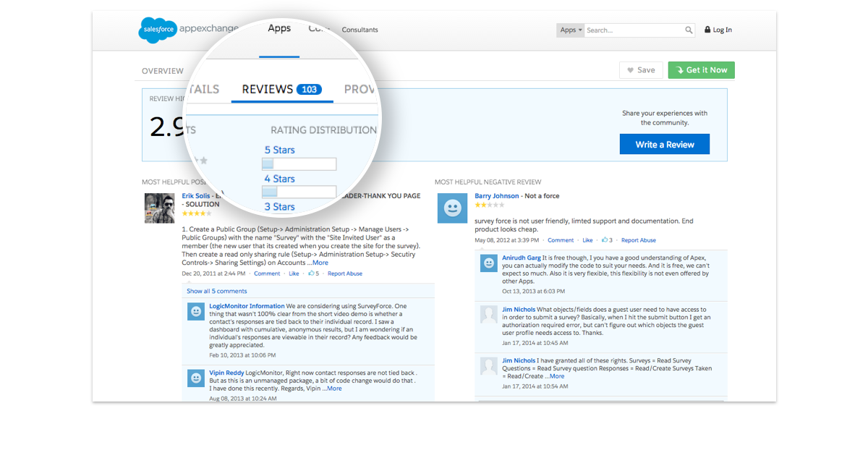Comment on Barry Johnson's review
This screenshot has height=463, width=868.
[x=561, y=240]
